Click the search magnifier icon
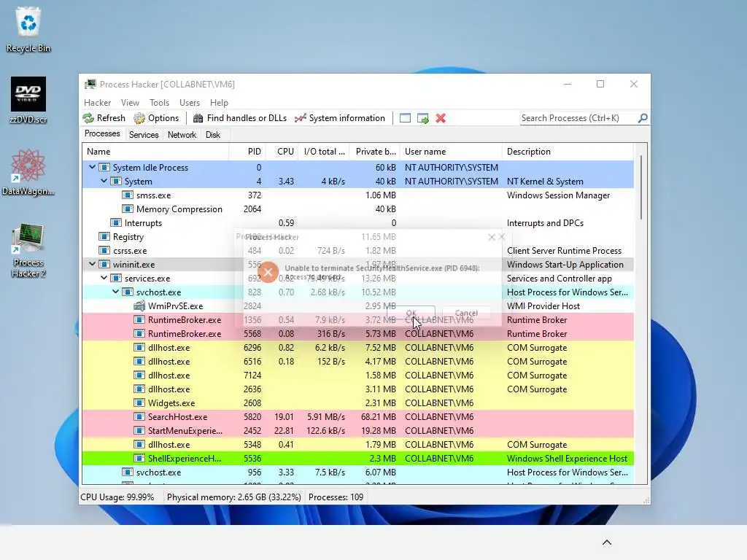Viewport: 747px width, 560px height. (x=643, y=117)
